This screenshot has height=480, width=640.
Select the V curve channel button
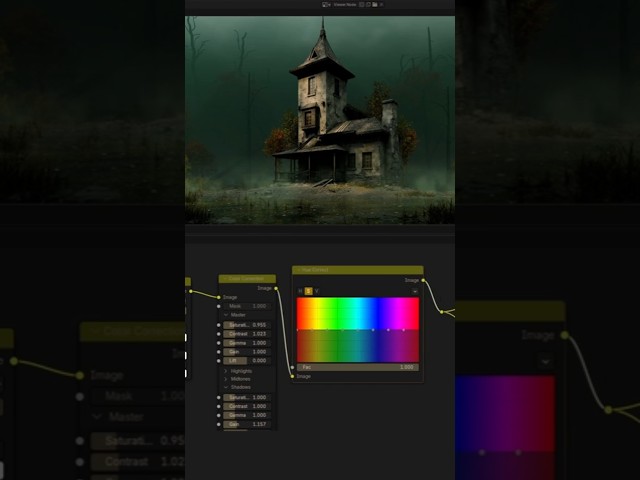point(316,291)
